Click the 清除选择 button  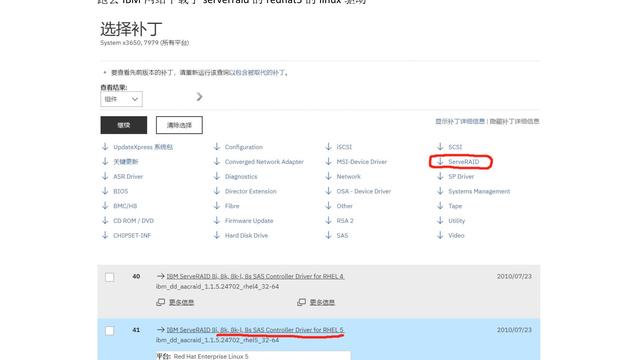pos(179,125)
